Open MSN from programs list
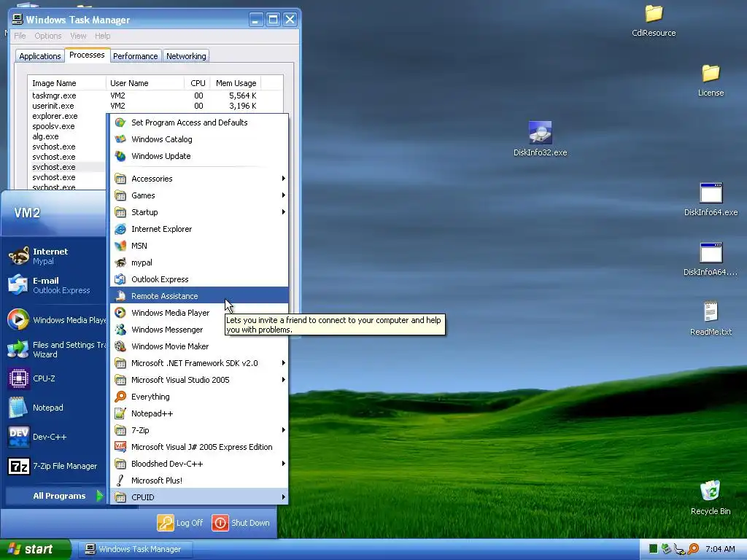The image size is (747, 560). pos(199,246)
